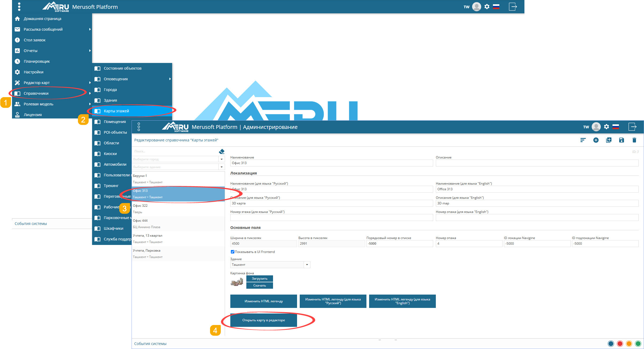Click the green status circle at bottom right
This screenshot has width=644, height=349.
point(638,344)
